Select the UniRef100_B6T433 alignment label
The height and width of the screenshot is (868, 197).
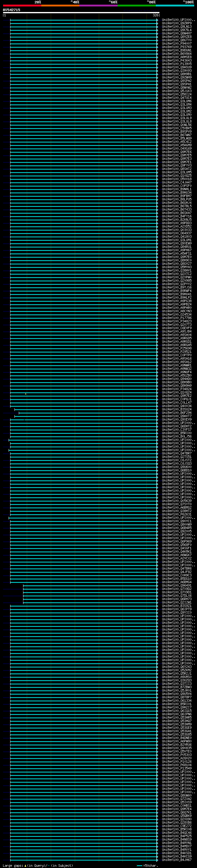coord(177,210)
